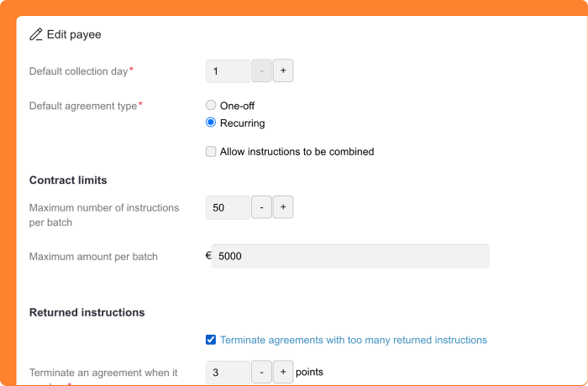
Task: Click the maximum amount per batch field
Action: tap(349, 257)
